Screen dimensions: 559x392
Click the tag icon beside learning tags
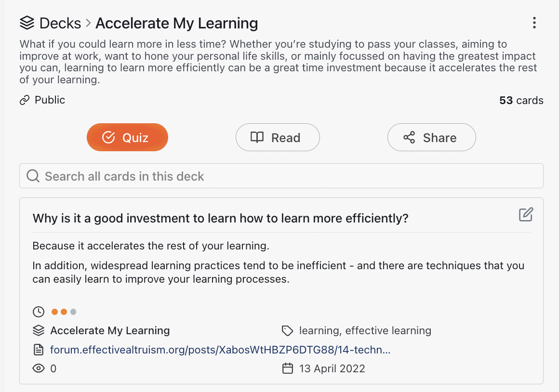click(x=287, y=331)
